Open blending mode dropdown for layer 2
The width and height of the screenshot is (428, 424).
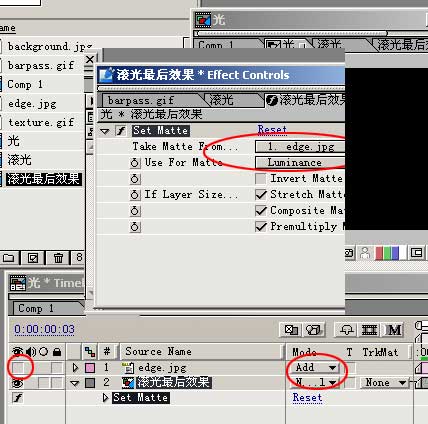316,383
